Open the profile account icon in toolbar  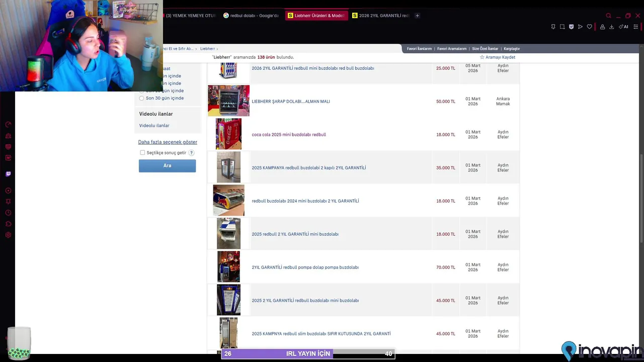602,27
